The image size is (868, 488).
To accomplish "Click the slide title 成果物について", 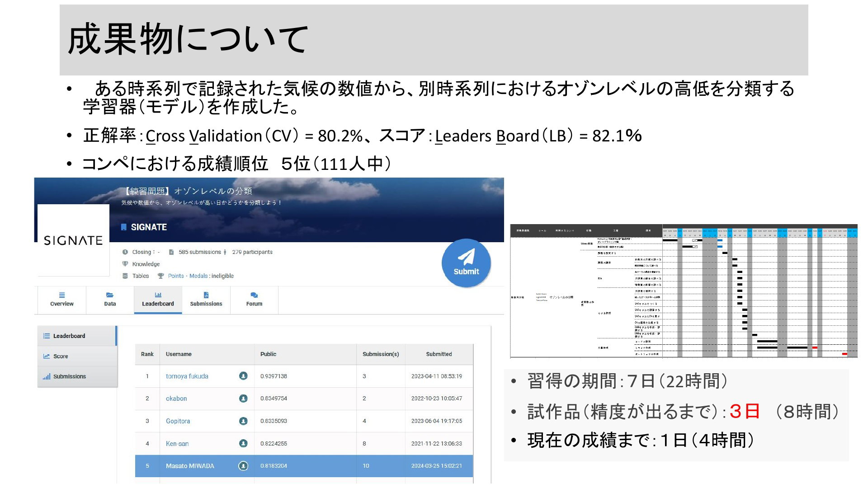I will [x=188, y=40].
